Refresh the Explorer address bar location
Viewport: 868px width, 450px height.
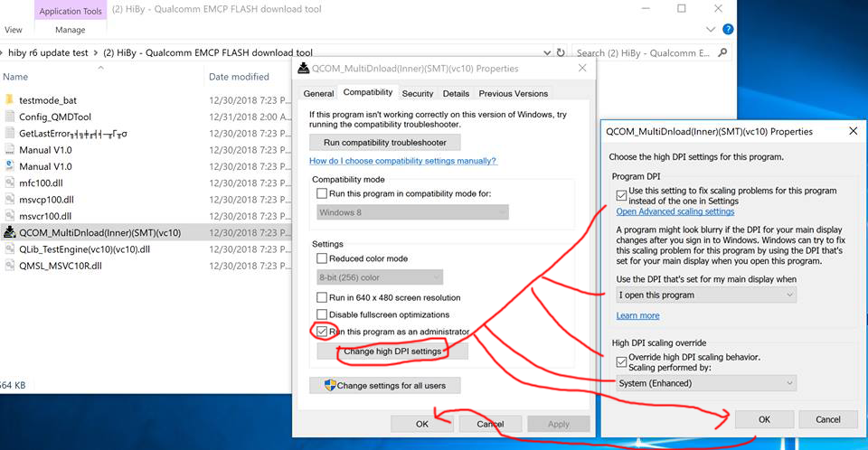561,52
